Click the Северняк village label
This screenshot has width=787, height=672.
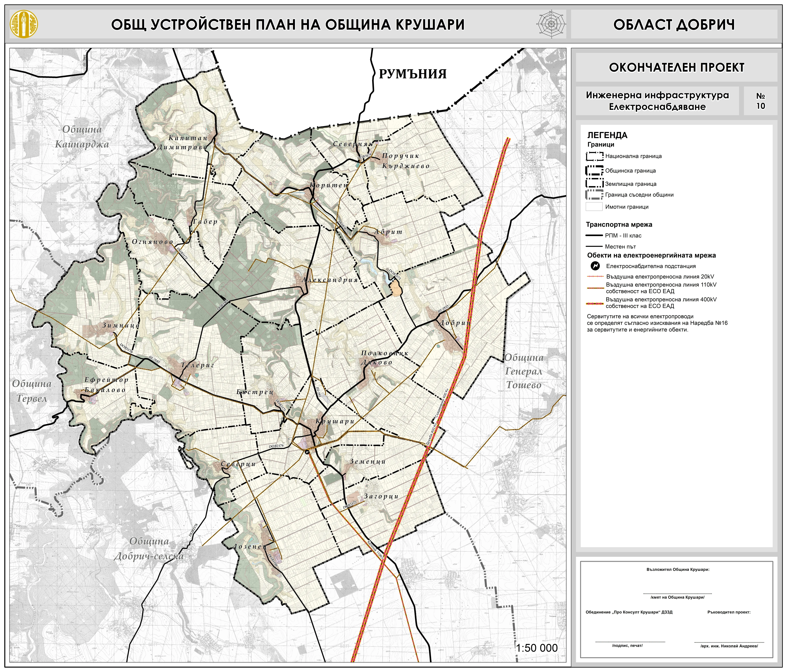[x=353, y=144]
